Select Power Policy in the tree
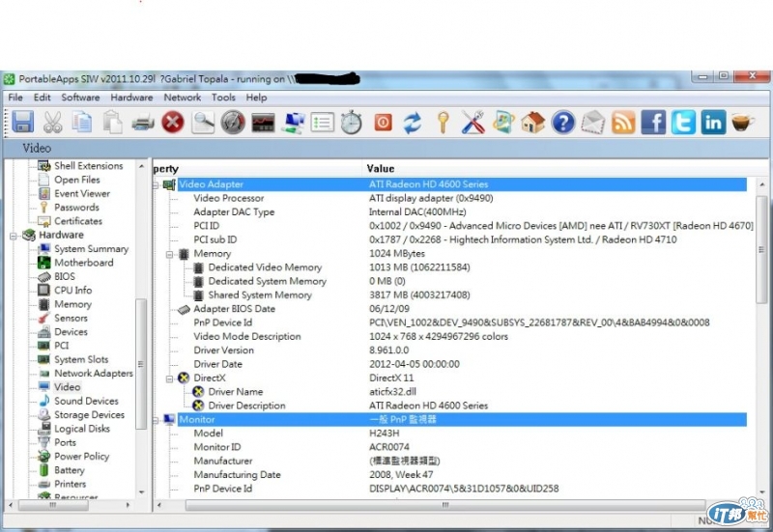Viewport: 773px width, 532px height. (82, 456)
